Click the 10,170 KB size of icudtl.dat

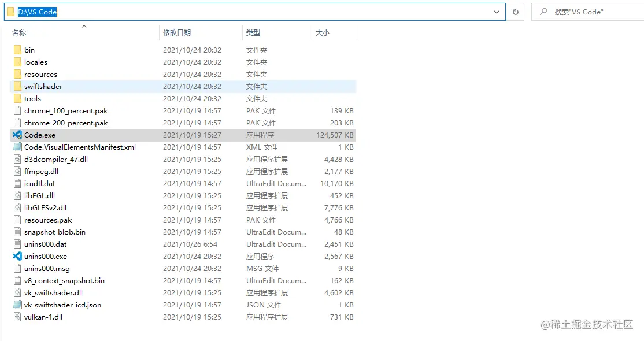[x=337, y=184]
